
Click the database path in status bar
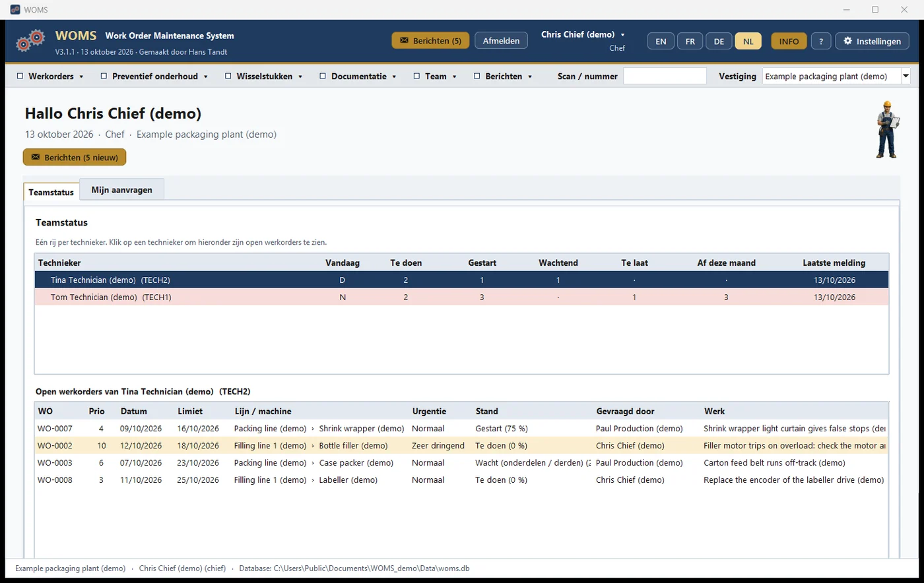point(354,568)
